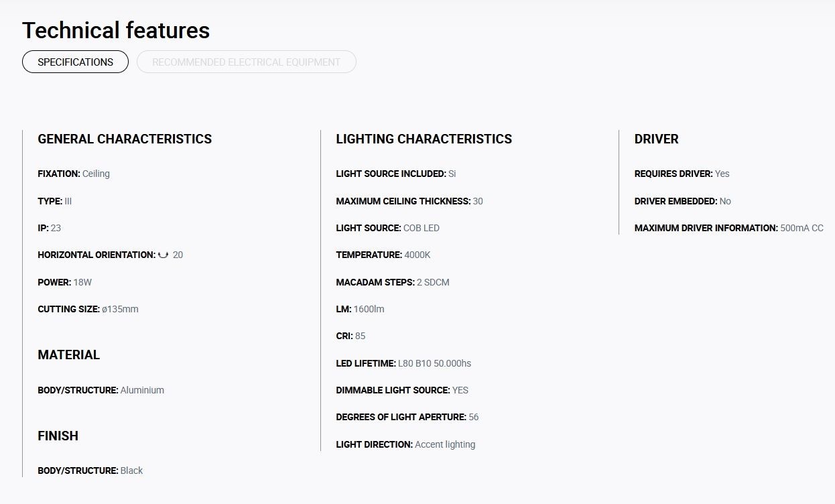
Task: Click the REQUIRES DRIVER: Yes row
Action: pyautogui.click(x=682, y=174)
